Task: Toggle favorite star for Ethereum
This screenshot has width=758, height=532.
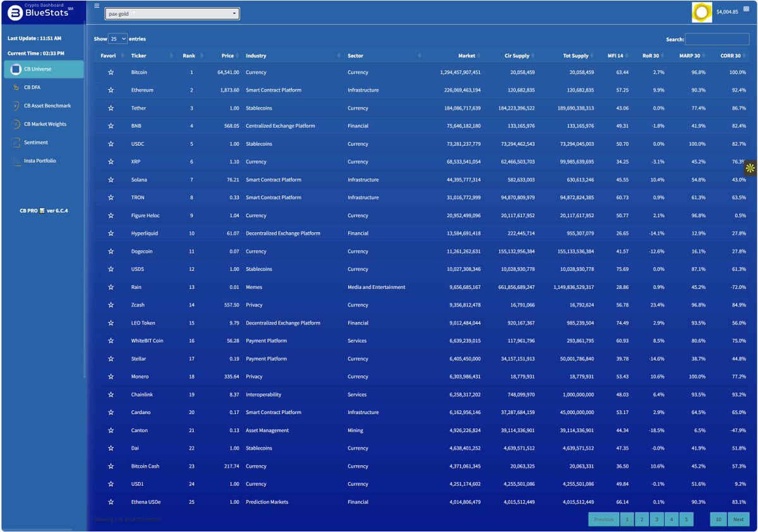Action: coord(111,90)
